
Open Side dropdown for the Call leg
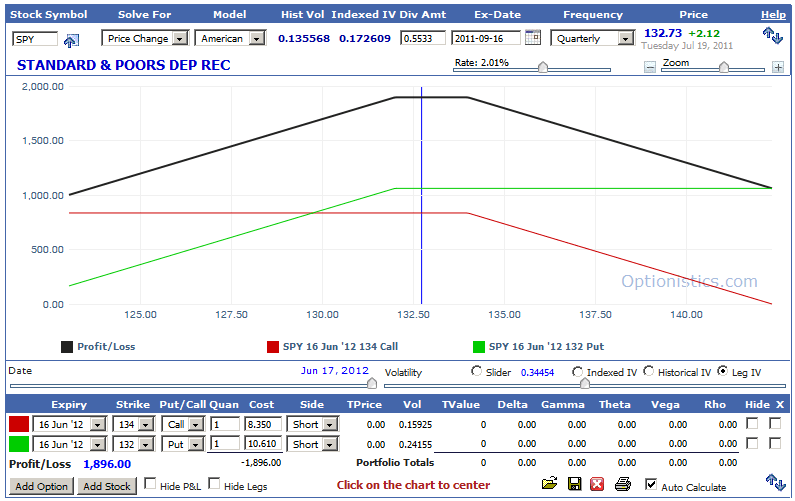click(x=312, y=424)
